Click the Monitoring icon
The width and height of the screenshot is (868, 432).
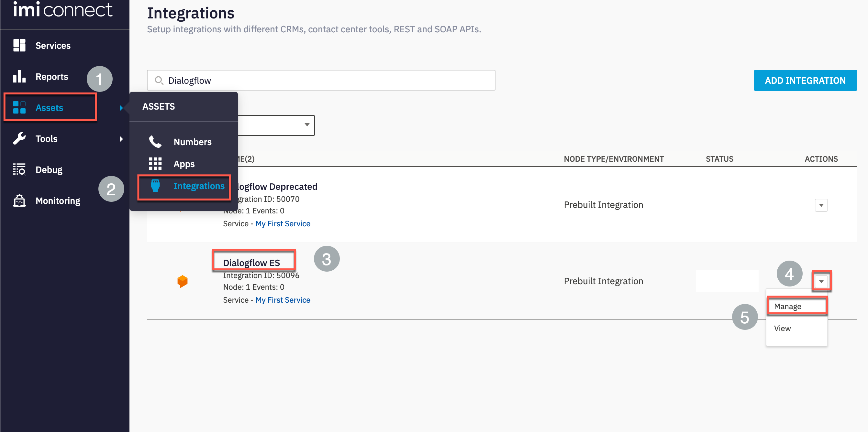[19, 201]
